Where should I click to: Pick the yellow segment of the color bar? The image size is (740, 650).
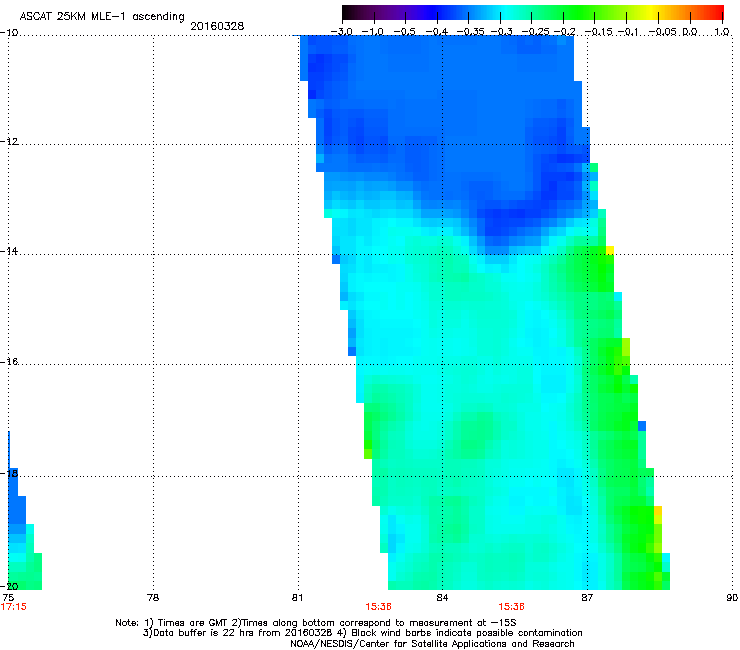pos(652,12)
